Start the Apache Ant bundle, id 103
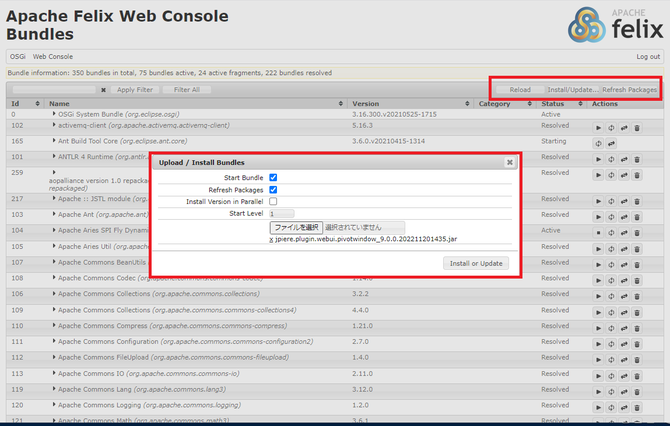 point(598,217)
